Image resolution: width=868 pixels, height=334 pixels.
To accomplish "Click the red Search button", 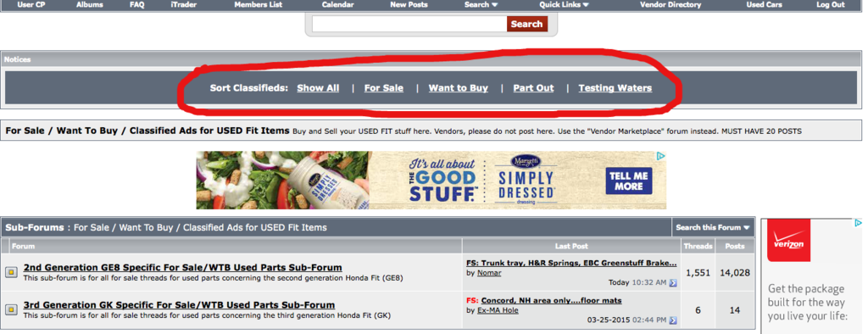I will [x=526, y=24].
